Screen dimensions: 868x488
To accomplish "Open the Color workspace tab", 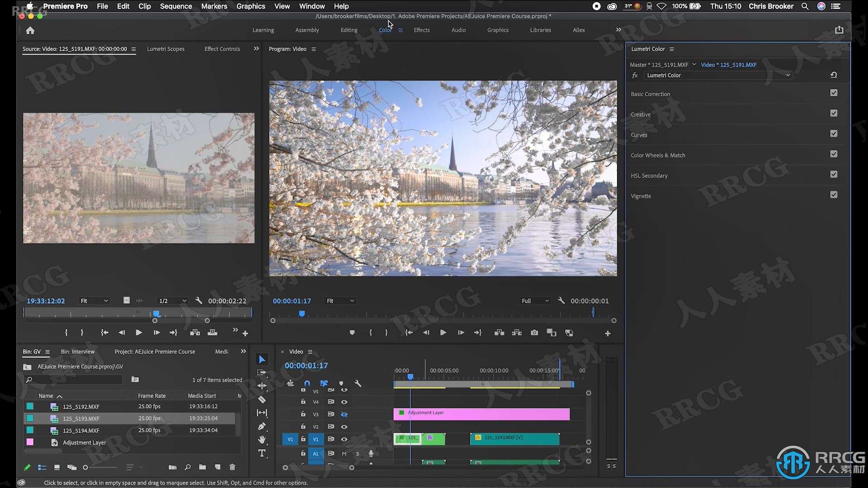I will click(x=385, y=30).
